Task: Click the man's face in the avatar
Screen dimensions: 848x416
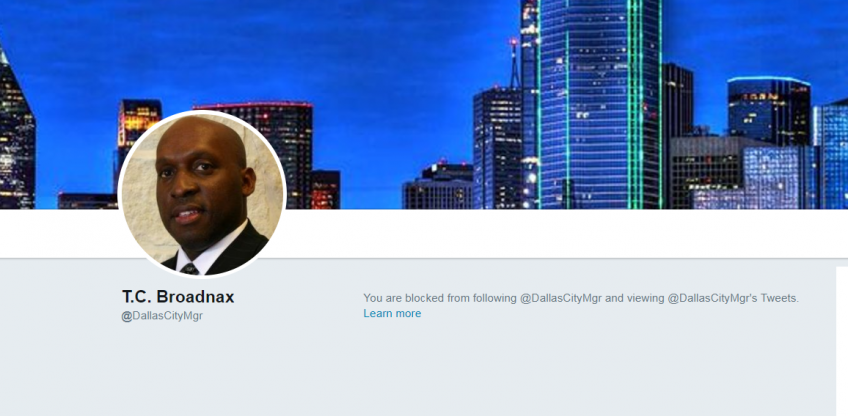Action: (199, 181)
